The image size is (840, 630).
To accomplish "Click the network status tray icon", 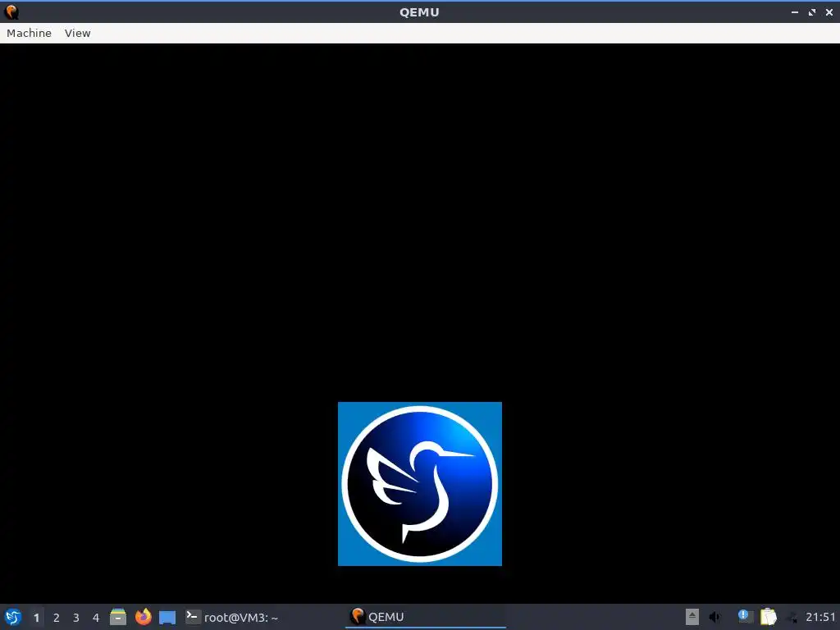I will tap(792, 617).
